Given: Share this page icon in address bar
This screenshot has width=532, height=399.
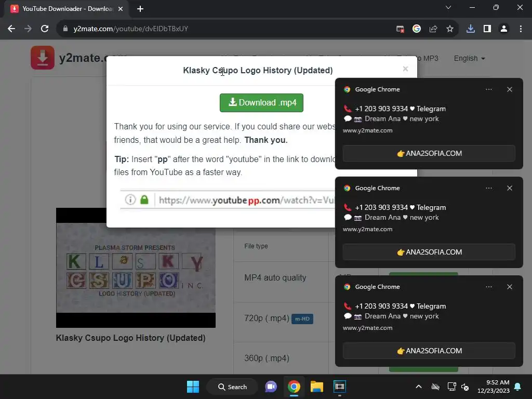Looking at the screenshot, I should pyautogui.click(x=433, y=29).
